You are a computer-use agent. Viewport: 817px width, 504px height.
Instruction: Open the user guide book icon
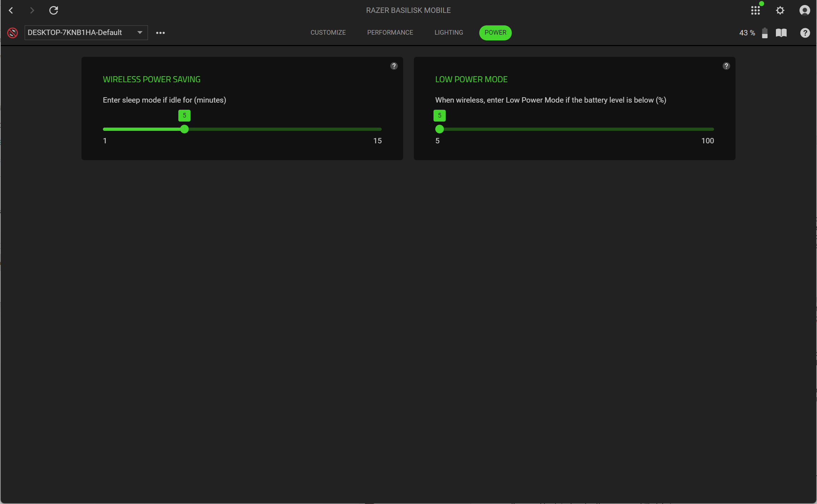781,33
